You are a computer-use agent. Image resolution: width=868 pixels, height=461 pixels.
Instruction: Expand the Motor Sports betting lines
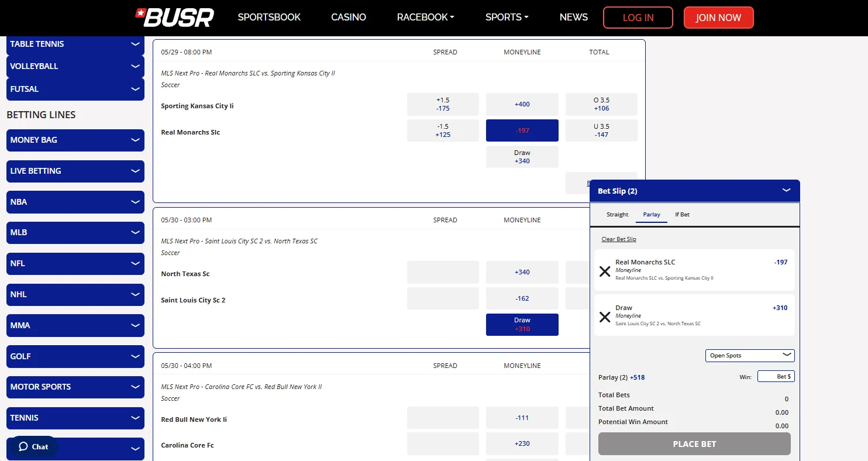point(75,387)
